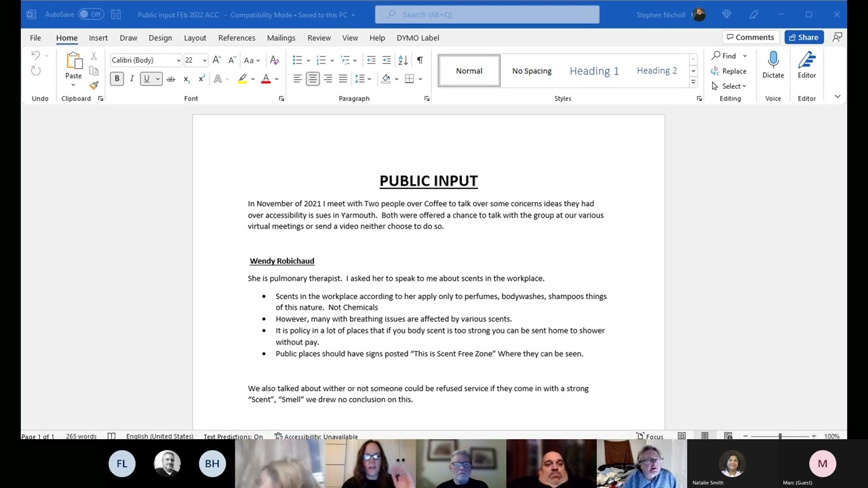Image resolution: width=868 pixels, height=488 pixels.
Task: Click the Cut scissors icon
Action: pos(94,57)
